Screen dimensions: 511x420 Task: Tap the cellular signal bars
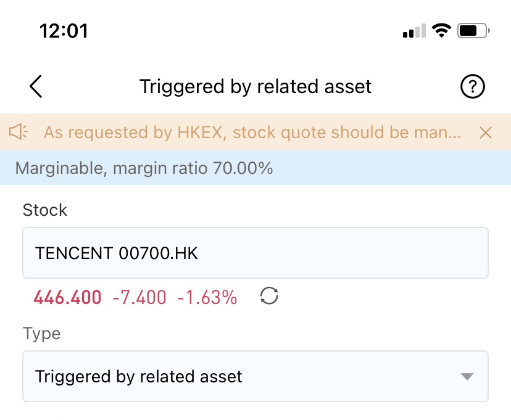pos(414,31)
